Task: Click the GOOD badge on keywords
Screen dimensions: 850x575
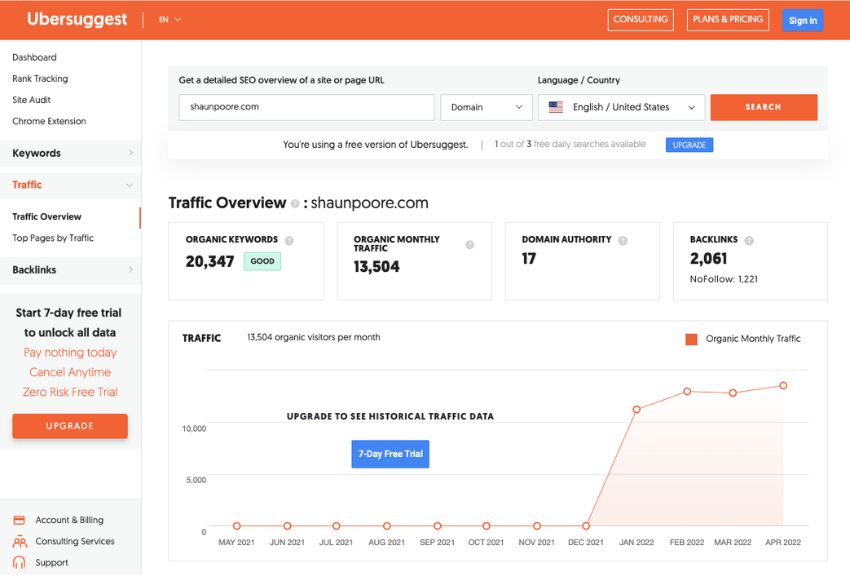Action: coord(262,261)
